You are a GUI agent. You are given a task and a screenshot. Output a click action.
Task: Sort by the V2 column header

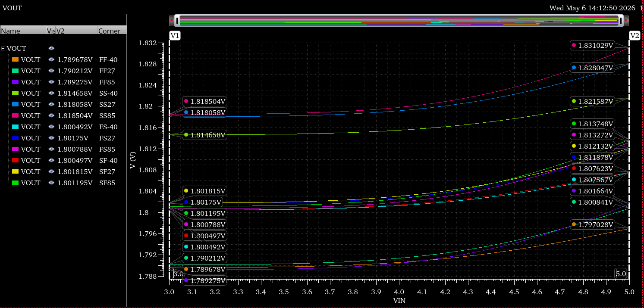coord(76,31)
